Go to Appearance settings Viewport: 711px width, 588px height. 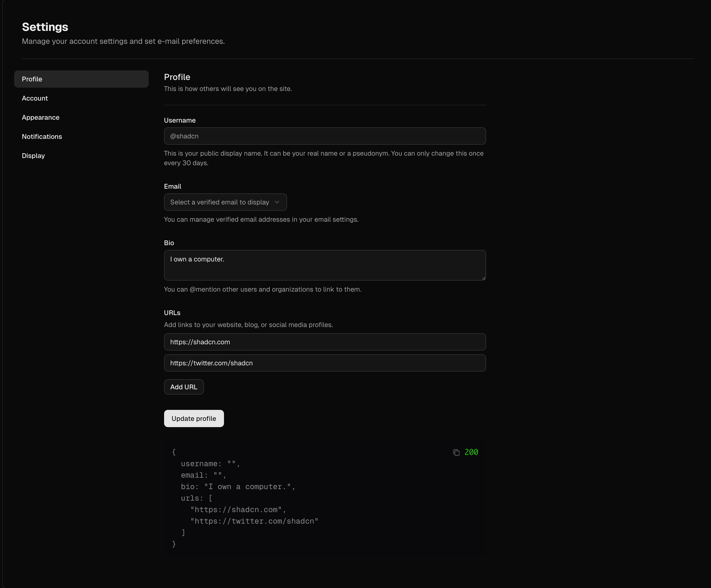[x=41, y=117]
